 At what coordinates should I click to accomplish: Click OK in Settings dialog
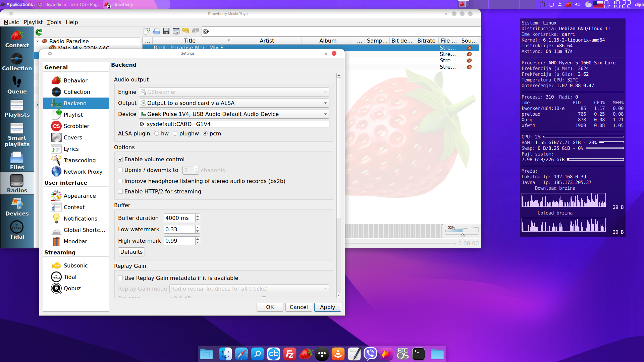(270, 307)
